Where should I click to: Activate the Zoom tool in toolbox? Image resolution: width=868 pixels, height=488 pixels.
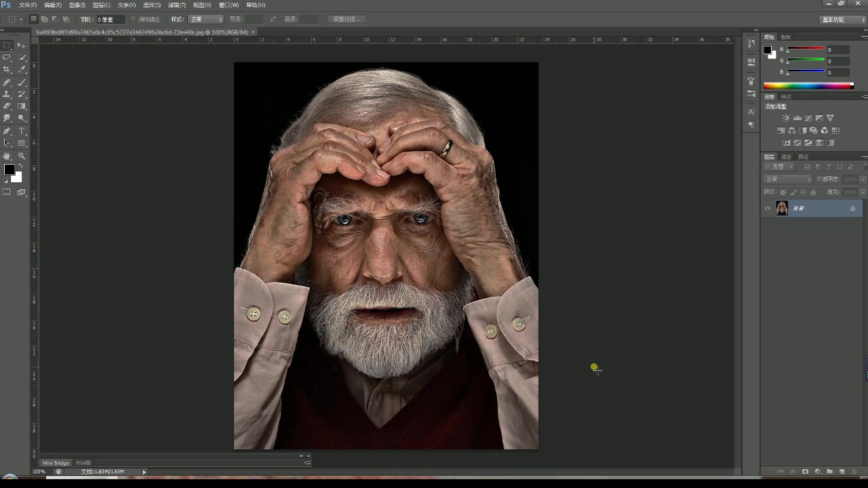coord(22,156)
